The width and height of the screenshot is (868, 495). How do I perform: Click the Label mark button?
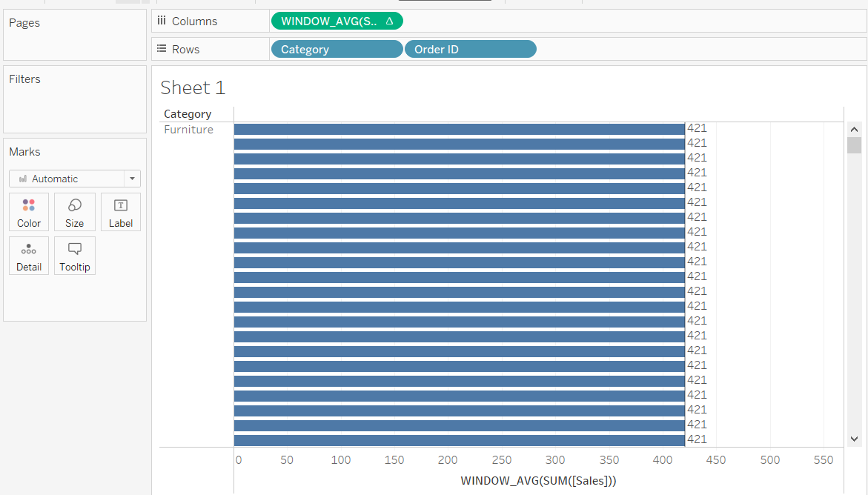[121, 212]
